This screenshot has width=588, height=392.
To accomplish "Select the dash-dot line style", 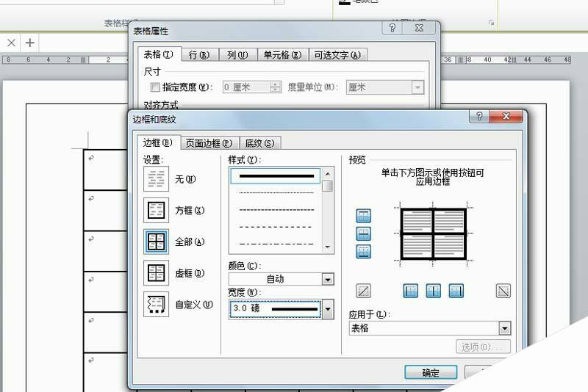I will point(276,244).
